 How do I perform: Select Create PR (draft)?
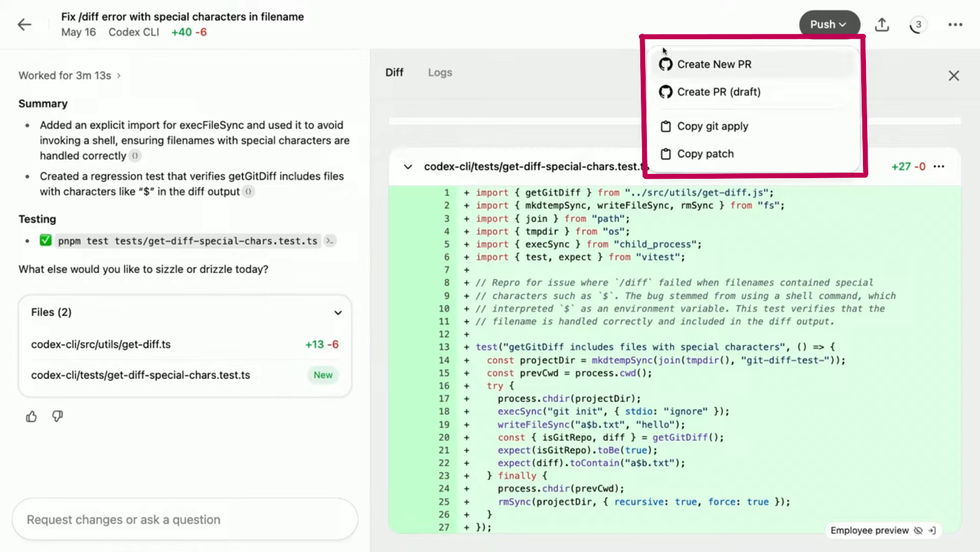(753, 92)
